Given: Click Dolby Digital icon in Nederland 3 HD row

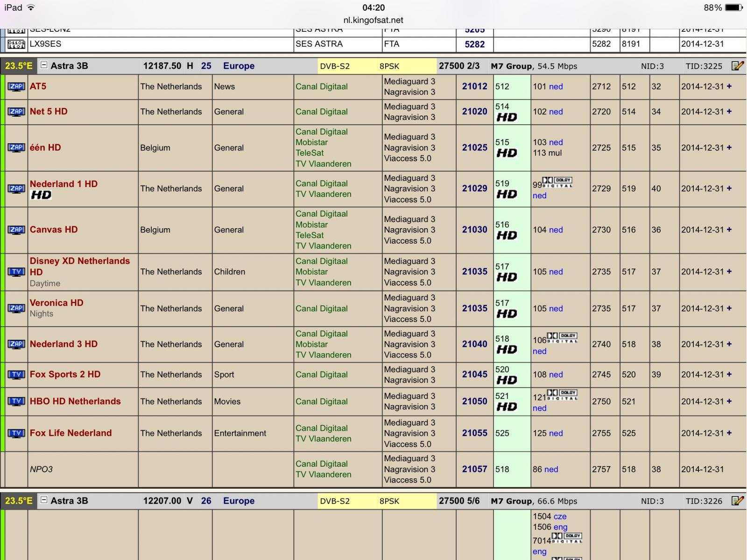Looking at the screenshot, I should pyautogui.click(x=562, y=337).
